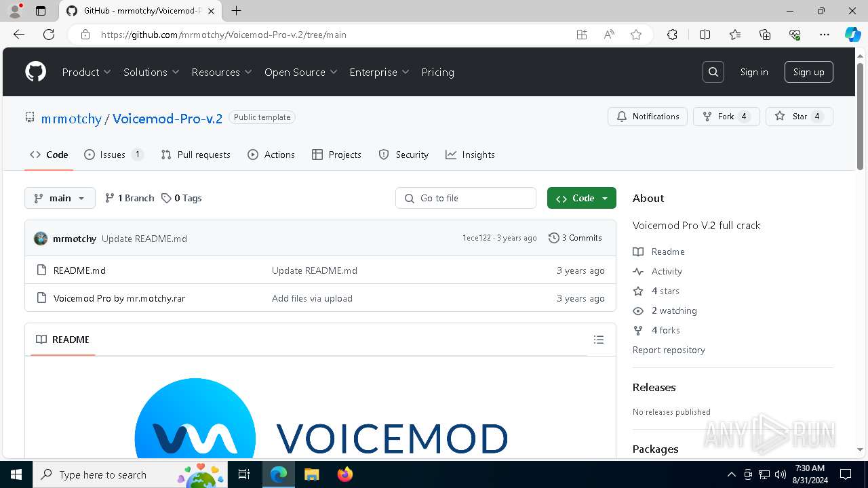
Task: Open Windows Start menu
Action: [16, 474]
